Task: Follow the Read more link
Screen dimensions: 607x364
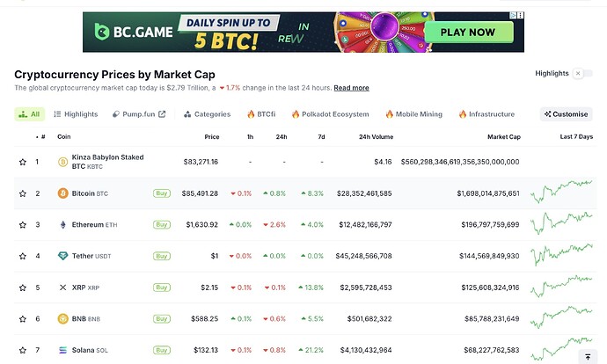Action: tap(351, 88)
